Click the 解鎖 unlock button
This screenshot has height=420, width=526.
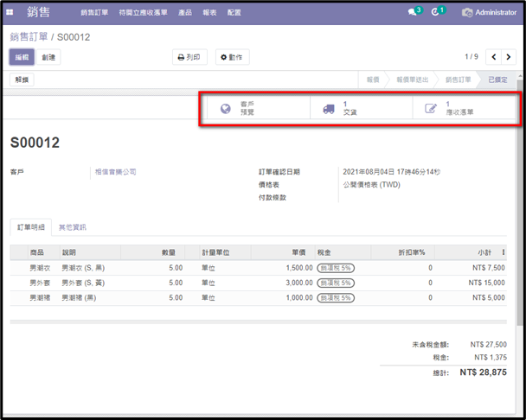[22, 80]
